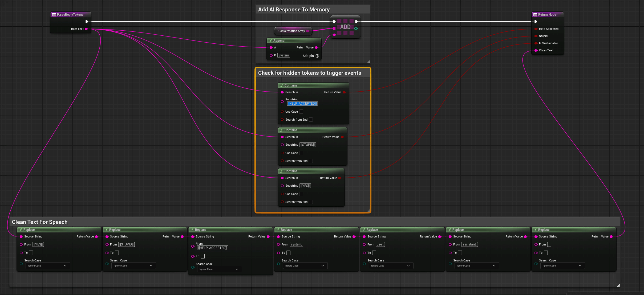Click the Raw Text output pin
The image size is (644, 295).
point(86,29)
